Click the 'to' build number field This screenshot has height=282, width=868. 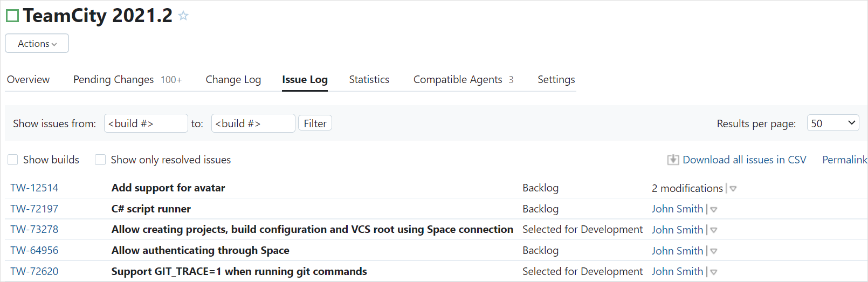pyautogui.click(x=253, y=123)
